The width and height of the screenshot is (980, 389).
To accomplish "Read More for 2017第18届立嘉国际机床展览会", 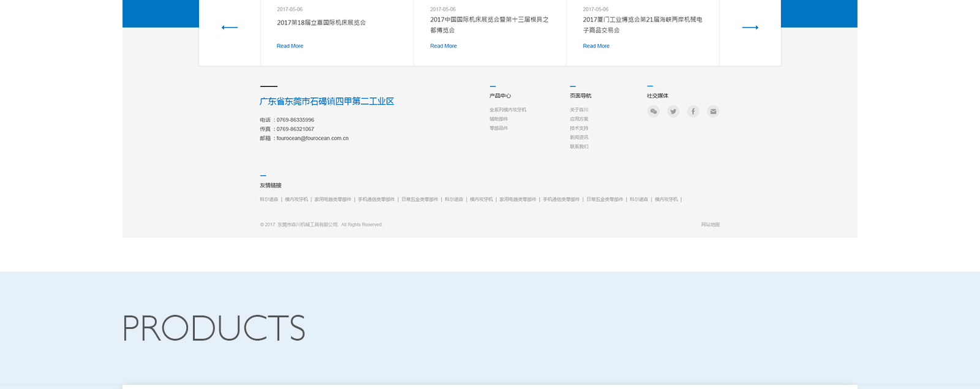I will point(290,46).
